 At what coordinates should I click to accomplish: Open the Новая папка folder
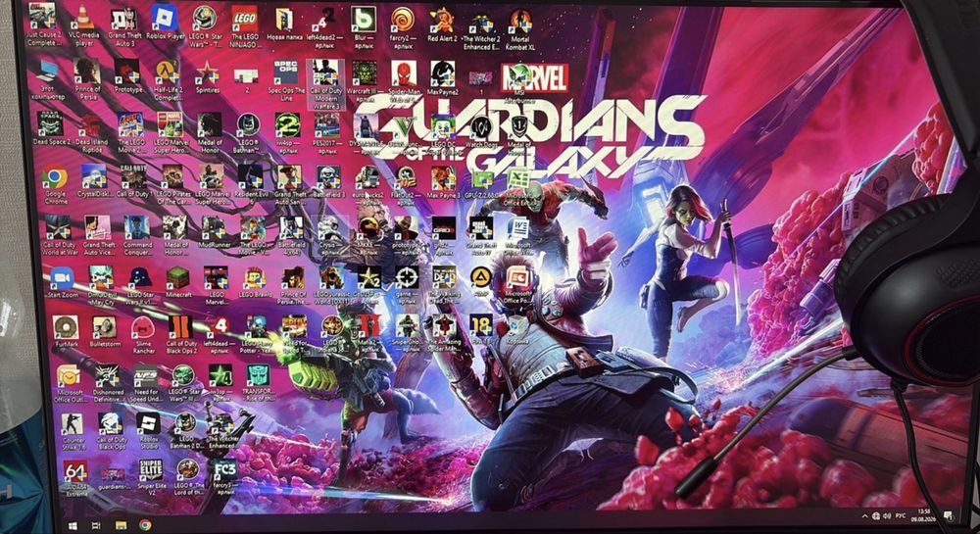pyautogui.click(x=284, y=24)
